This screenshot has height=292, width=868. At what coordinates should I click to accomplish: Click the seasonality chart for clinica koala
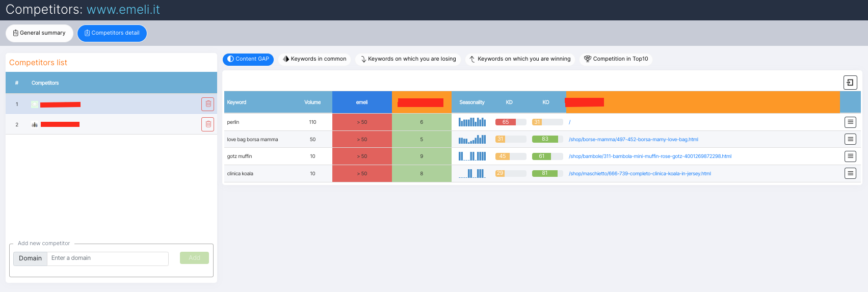[x=472, y=173]
